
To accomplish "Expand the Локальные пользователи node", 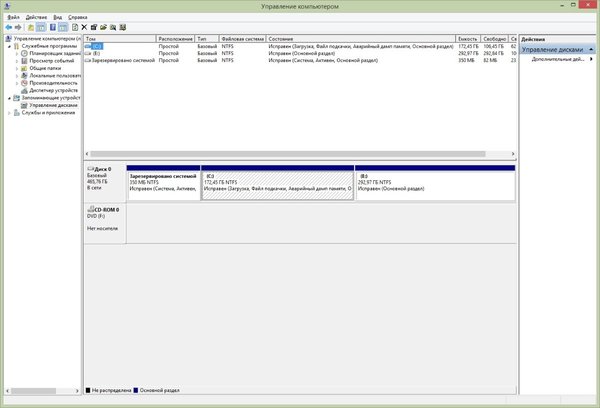I will (x=17, y=76).
